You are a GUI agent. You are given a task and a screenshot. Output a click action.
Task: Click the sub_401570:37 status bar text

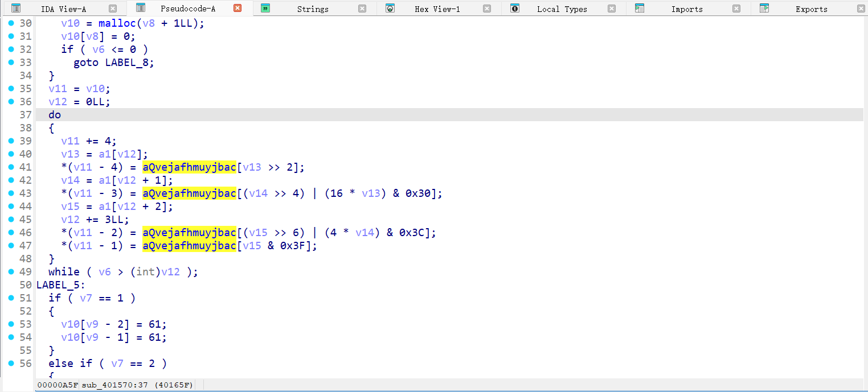114,385
